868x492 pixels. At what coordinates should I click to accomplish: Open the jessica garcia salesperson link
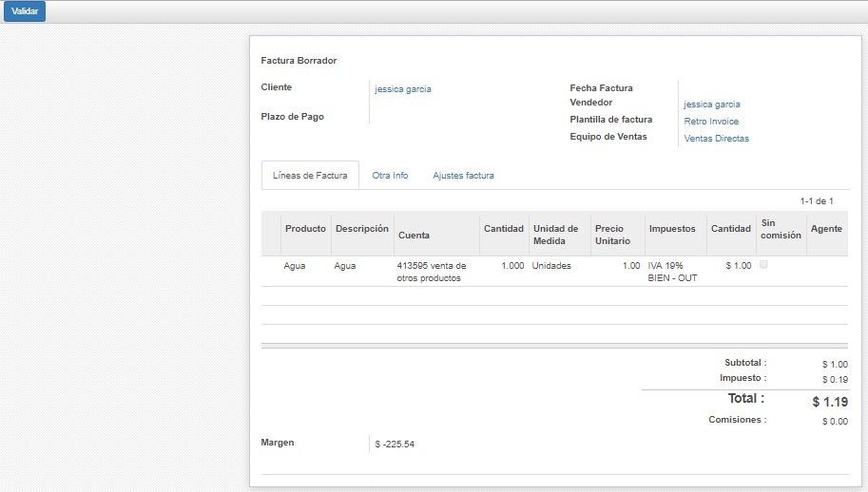712,104
